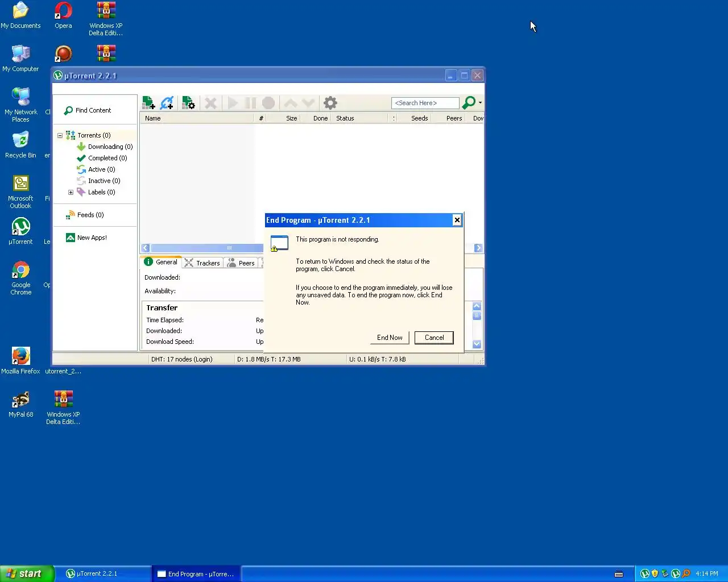This screenshot has height=582, width=728.
Task: Open the MyPal 68 desktop shortcut
Action: [20, 404]
